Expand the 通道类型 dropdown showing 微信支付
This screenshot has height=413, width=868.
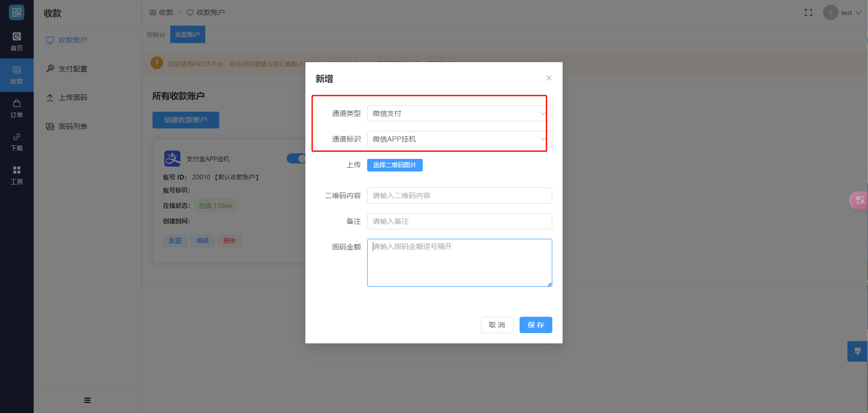pyautogui.click(x=459, y=114)
